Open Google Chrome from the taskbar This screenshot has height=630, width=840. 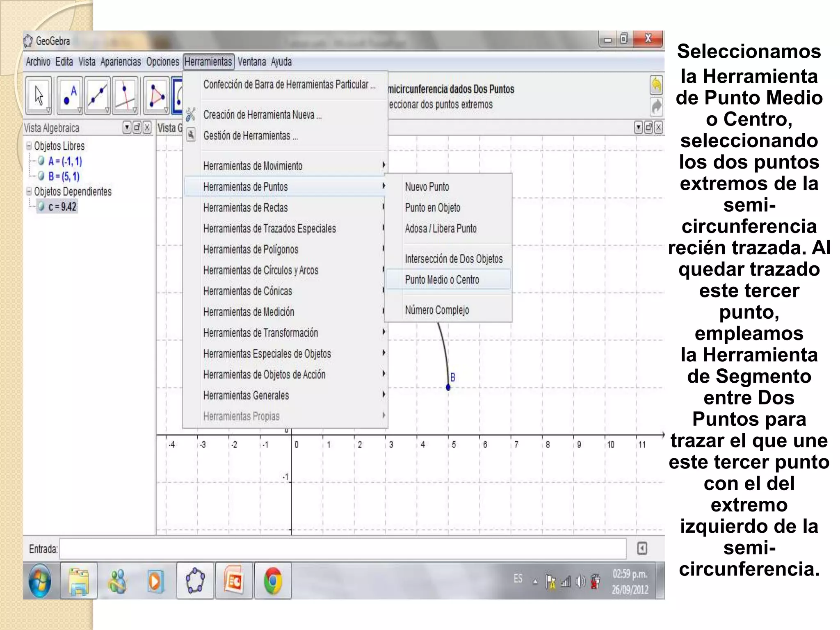[273, 581]
